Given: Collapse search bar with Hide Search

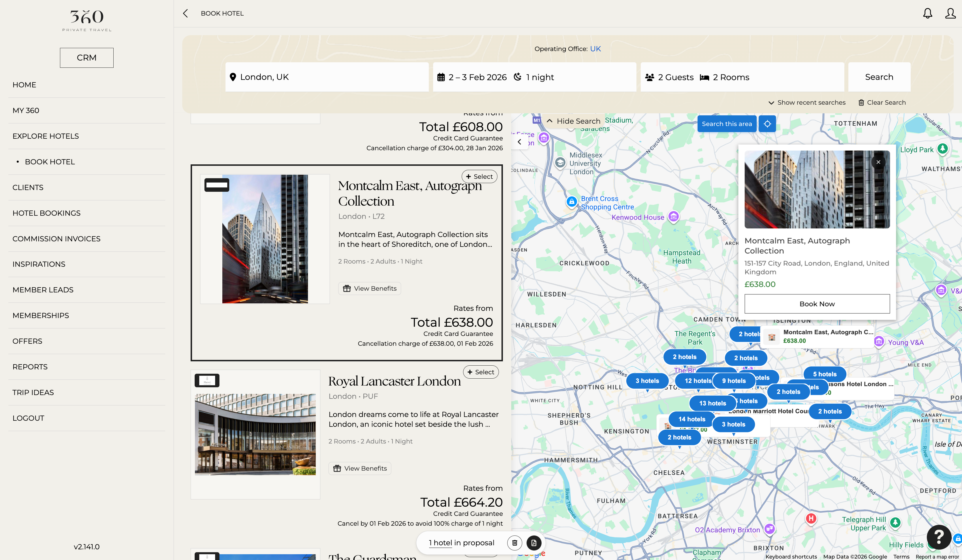Looking at the screenshot, I should click(x=574, y=121).
